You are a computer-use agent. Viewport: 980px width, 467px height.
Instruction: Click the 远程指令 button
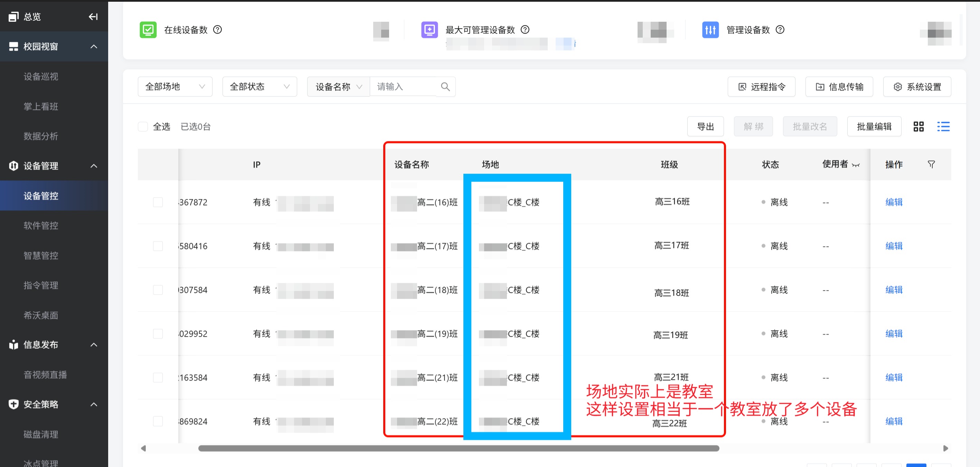(x=761, y=87)
